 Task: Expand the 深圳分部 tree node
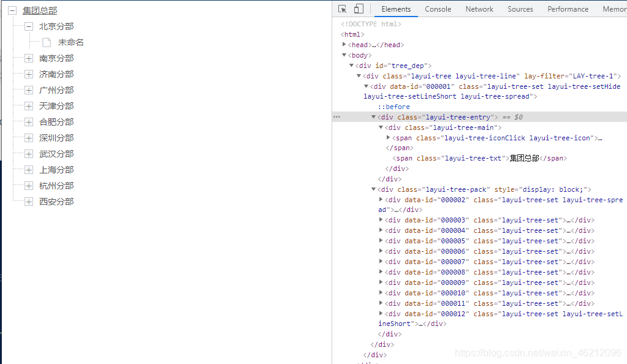point(29,138)
